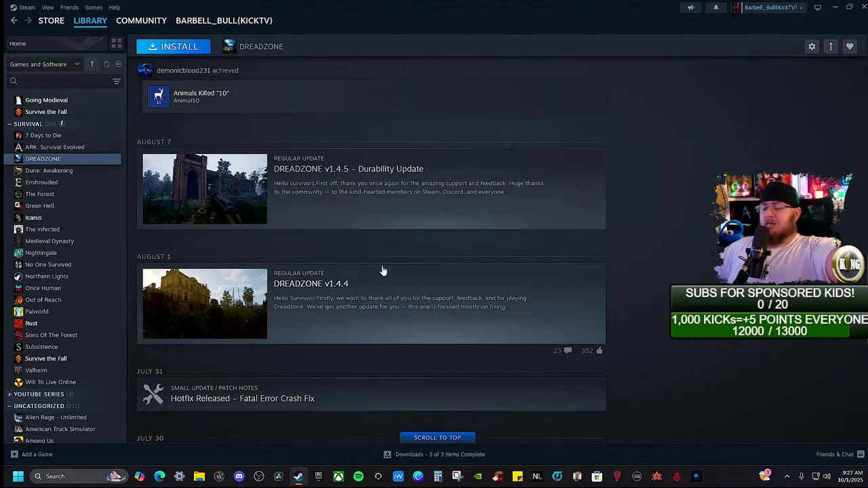Open demonicblood231 profile avatar
The height and width of the screenshot is (488, 868).
(145, 70)
